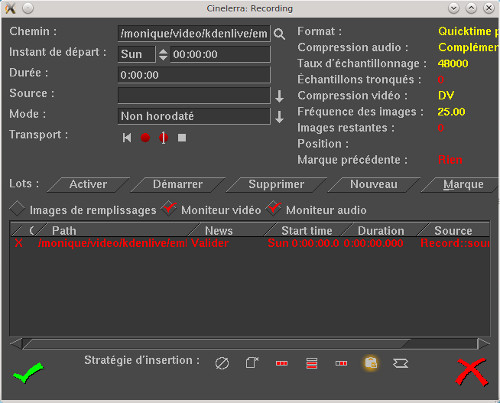This screenshot has height=403, width=500.
Task: Stop recording with the square stop button
Action: coord(182,138)
